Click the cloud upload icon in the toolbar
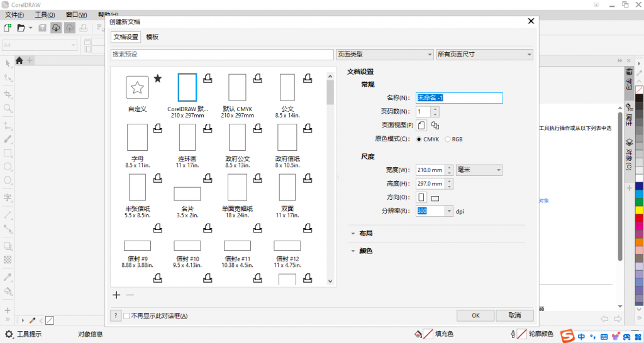This screenshot has width=644, height=343. click(69, 28)
